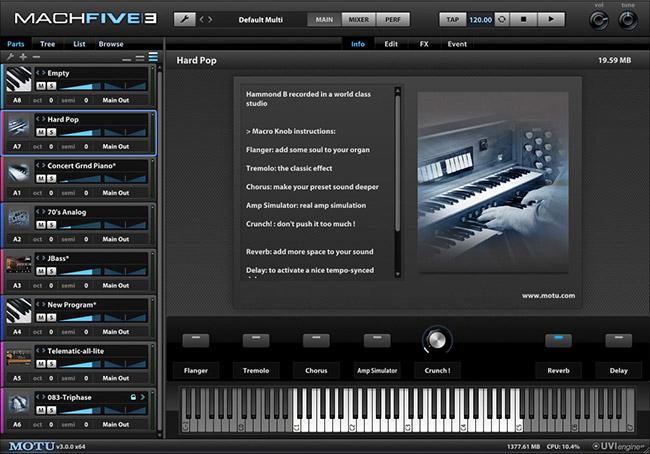Add a new part with plus icon
This screenshot has height=454, width=650.
click(x=22, y=58)
